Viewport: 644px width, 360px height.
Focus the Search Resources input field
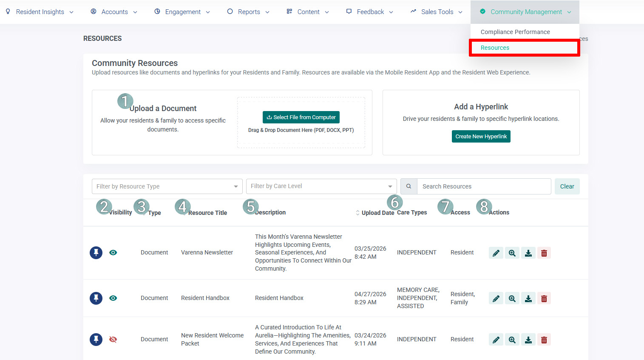tap(484, 186)
